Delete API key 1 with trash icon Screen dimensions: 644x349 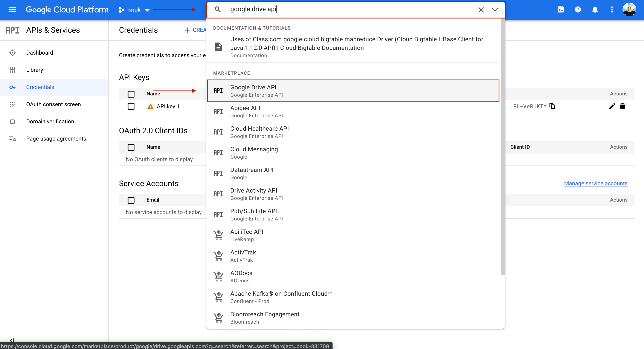[623, 106]
